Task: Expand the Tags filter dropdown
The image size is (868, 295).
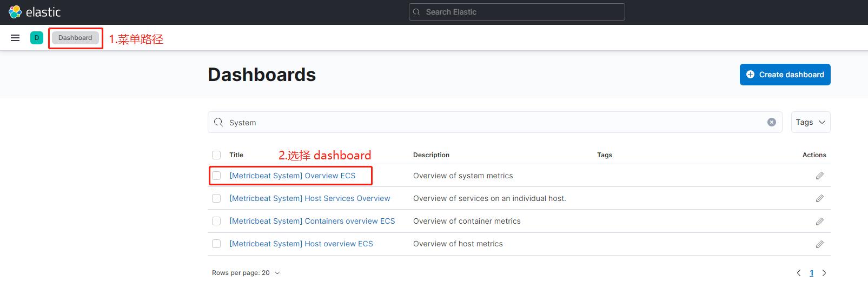Action: [x=811, y=122]
